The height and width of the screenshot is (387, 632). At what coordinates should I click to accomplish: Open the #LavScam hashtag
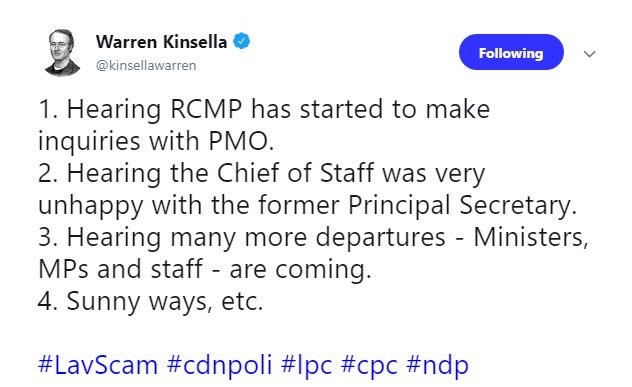coord(98,365)
